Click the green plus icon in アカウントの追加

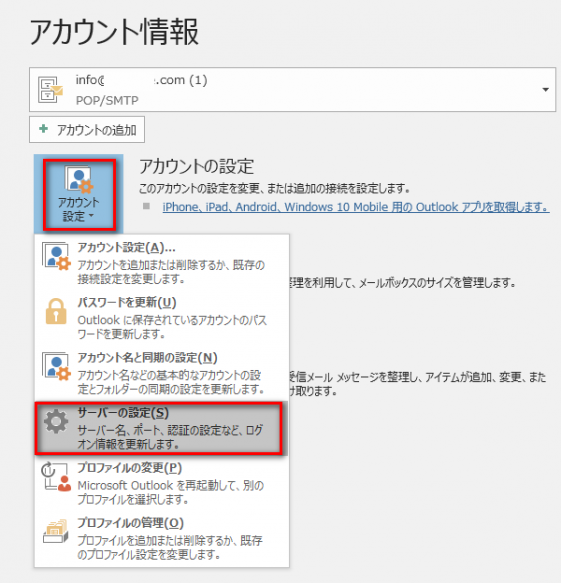click(43, 129)
